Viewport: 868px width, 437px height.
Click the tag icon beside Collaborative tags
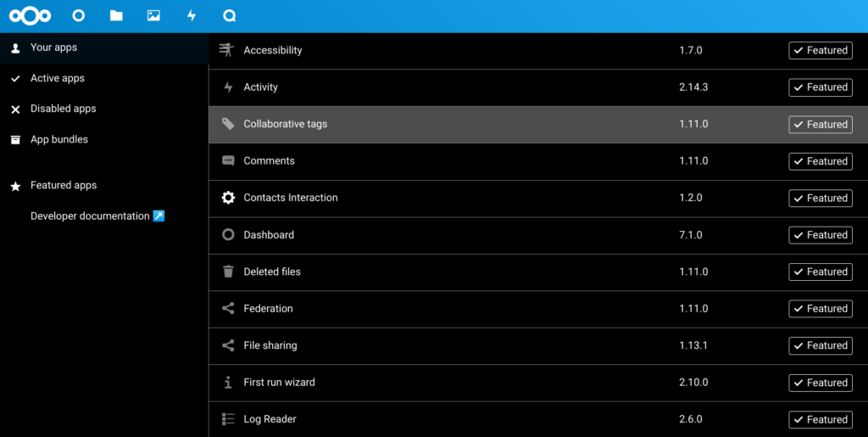(x=228, y=124)
